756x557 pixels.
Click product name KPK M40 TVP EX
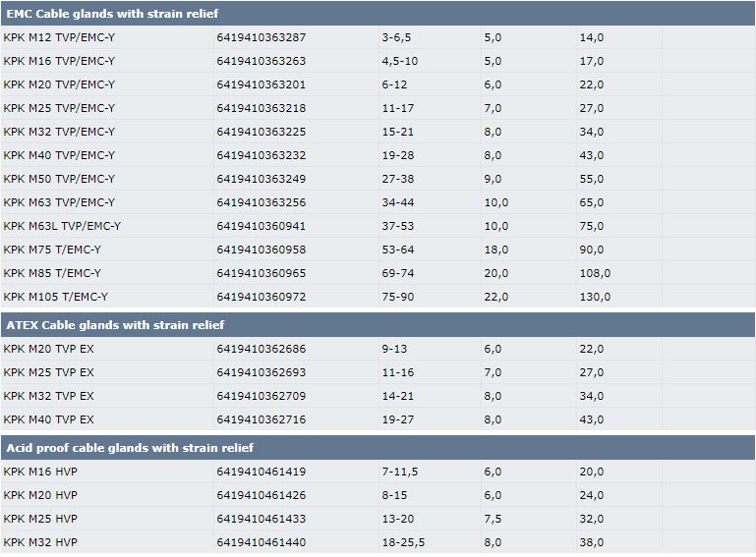click(49, 420)
